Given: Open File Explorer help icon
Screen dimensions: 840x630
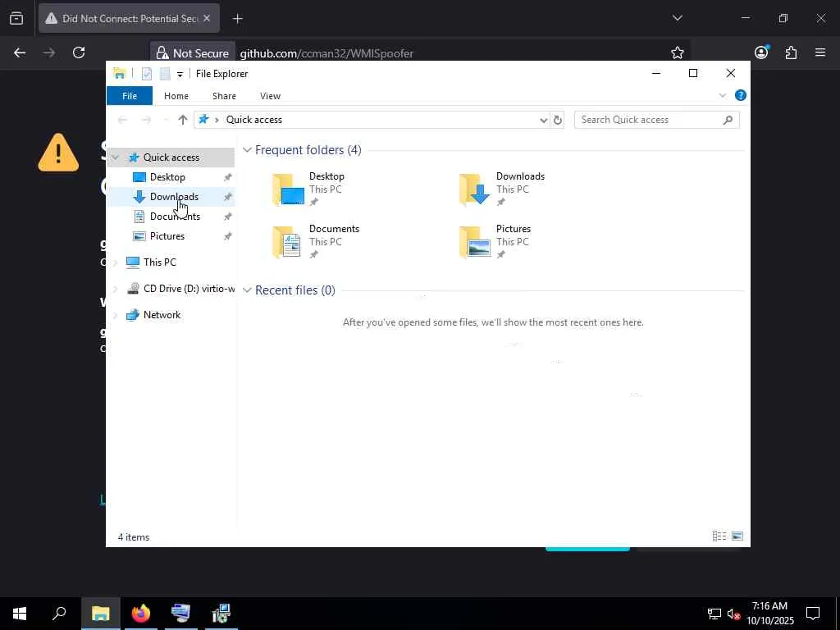Looking at the screenshot, I should 741,95.
